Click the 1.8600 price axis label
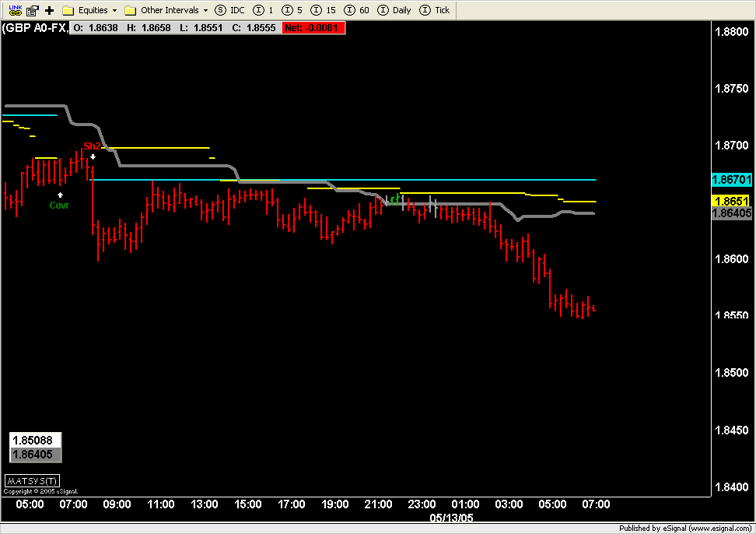The image size is (756, 534). pyautogui.click(x=731, y=259)
